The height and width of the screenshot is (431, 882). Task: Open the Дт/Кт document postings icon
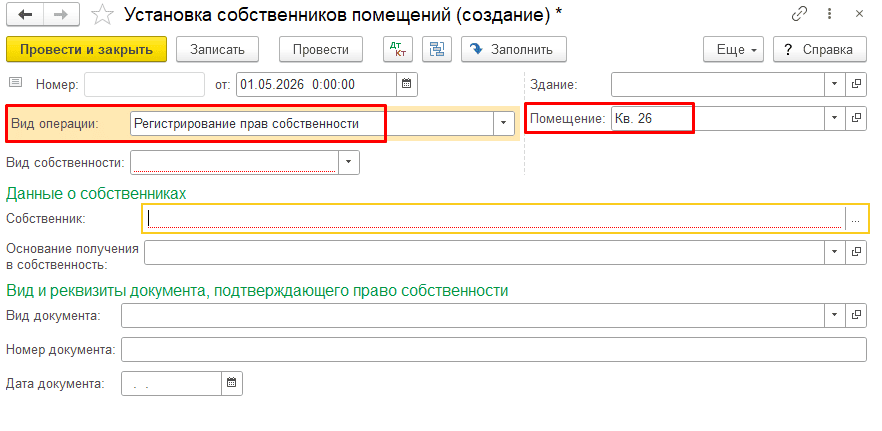click(x=398, y=50)
